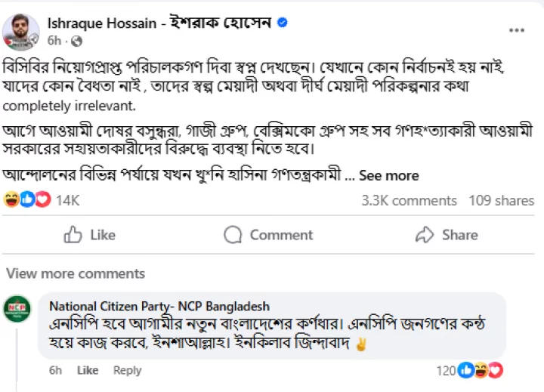This screenshot has width=544, height=392.
Task: Open the three-dots post options menu
Action: pos(517,31)
